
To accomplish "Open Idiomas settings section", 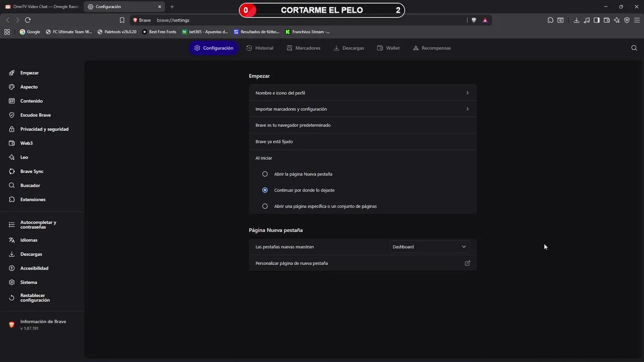I will (x=29, y=240).
